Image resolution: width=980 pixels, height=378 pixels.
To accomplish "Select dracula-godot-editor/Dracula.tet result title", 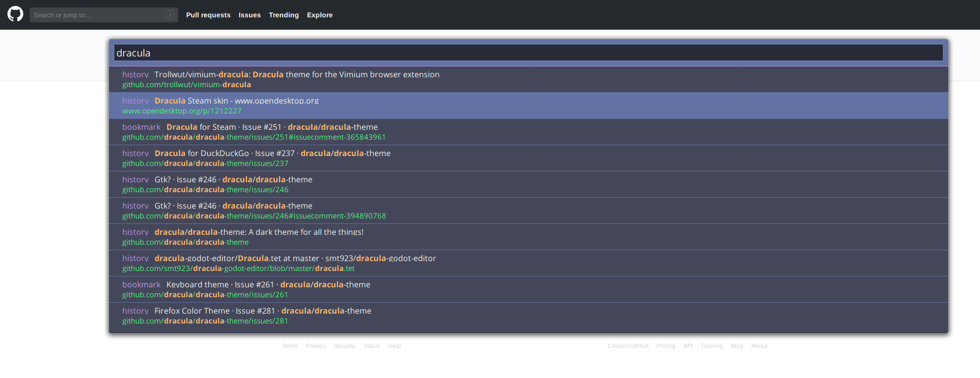I will (295, 258).
